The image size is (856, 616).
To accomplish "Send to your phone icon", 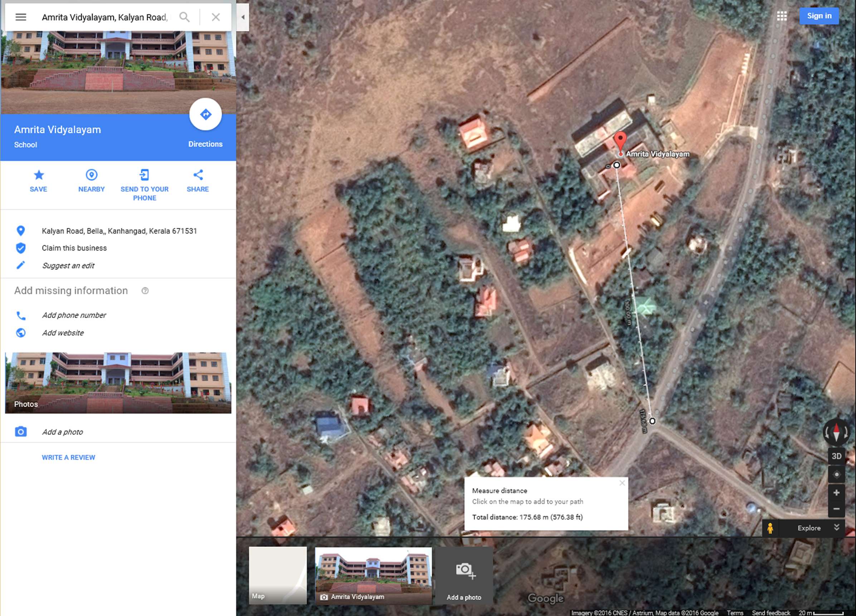I will (x=145, y=175).
